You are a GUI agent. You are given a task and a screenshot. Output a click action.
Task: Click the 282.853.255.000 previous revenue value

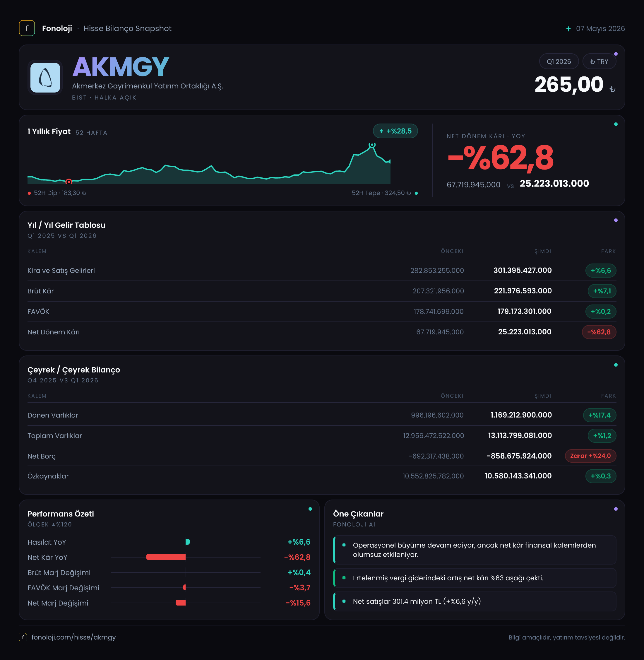(x=437, y=271)
